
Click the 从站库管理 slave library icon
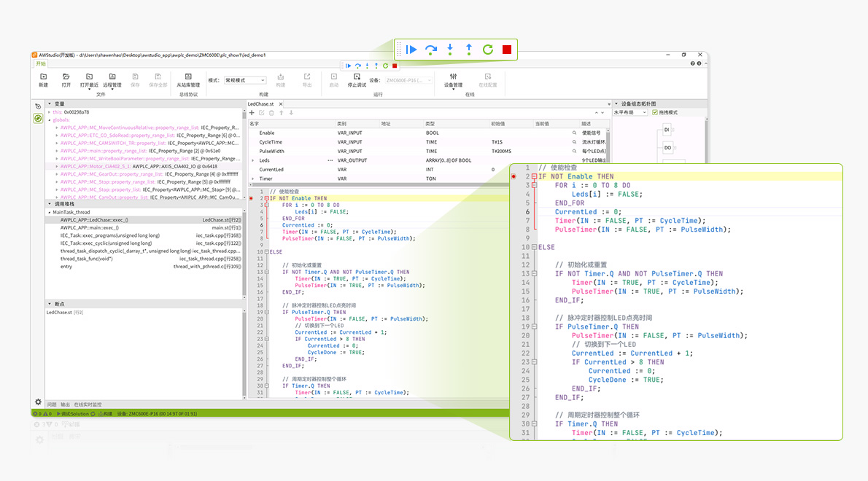(x=188, y=77)
